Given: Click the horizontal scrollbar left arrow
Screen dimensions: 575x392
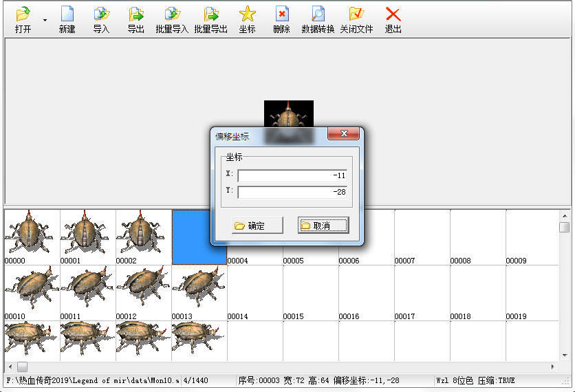Looking at the screenshot, I should 10,367.
